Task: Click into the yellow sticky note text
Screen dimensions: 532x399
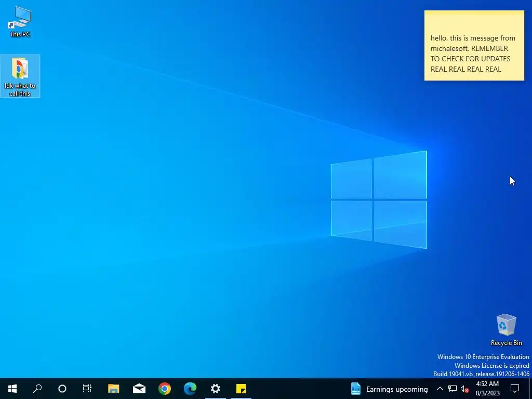Action: (473, 54)
